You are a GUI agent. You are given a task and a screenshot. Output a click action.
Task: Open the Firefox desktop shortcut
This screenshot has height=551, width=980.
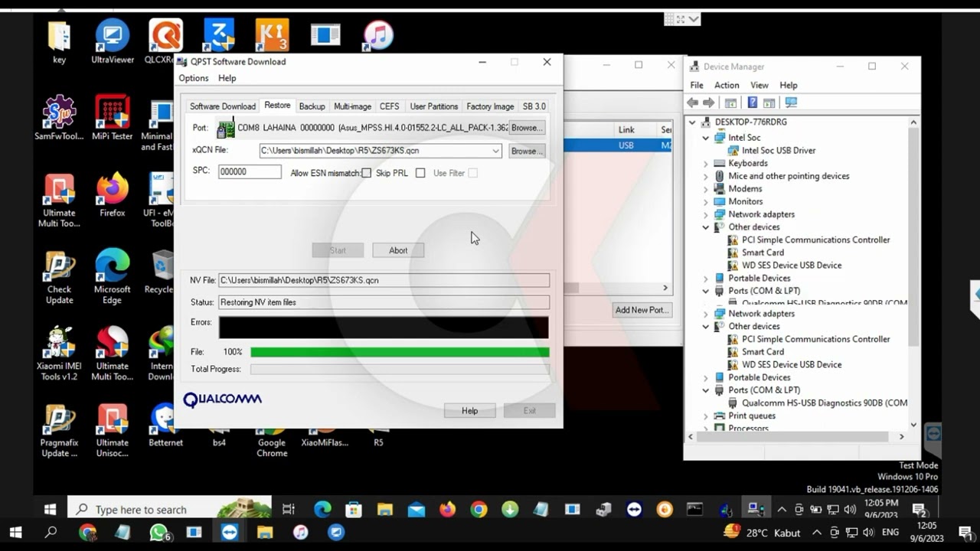(113, 196)
